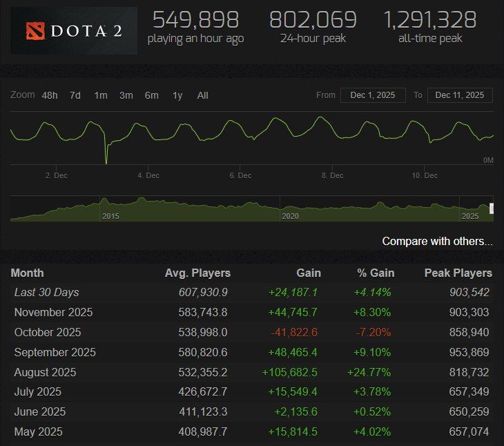The width and height of the screenshot is (504, 446).
Task: Click average players value 426,672.7
Action: click(203, 391)
